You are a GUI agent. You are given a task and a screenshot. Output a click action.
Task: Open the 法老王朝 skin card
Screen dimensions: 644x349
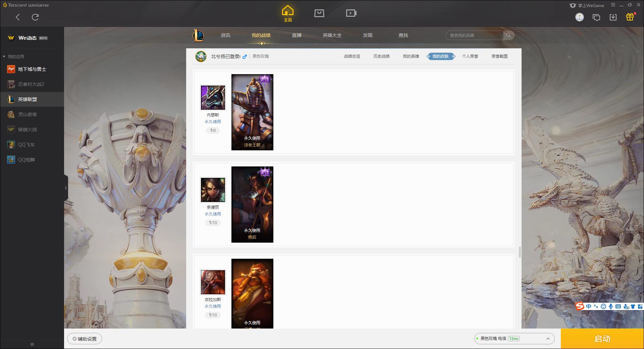pyautogui.click(x=252, y=112)
